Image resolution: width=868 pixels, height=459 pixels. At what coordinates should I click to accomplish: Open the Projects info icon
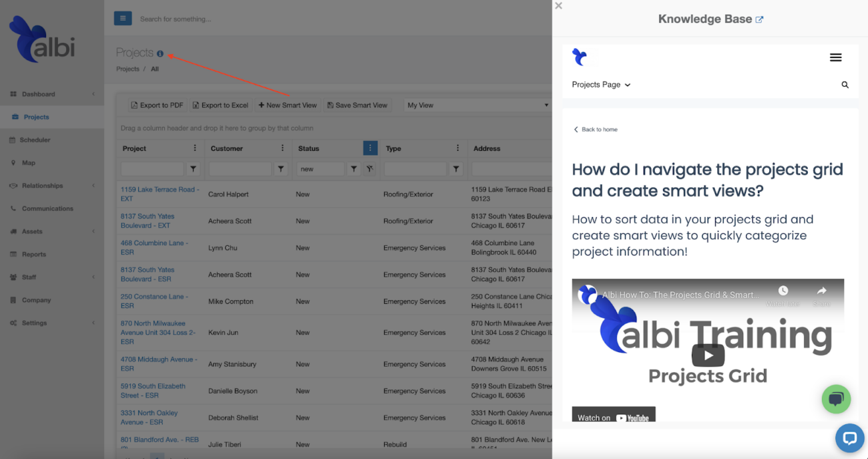click(x=160, y=53)
